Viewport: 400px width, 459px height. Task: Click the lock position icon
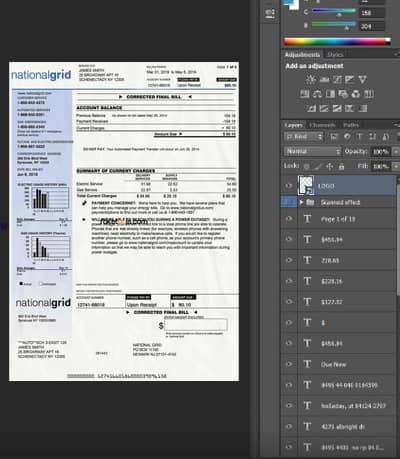tap(330, 166)
